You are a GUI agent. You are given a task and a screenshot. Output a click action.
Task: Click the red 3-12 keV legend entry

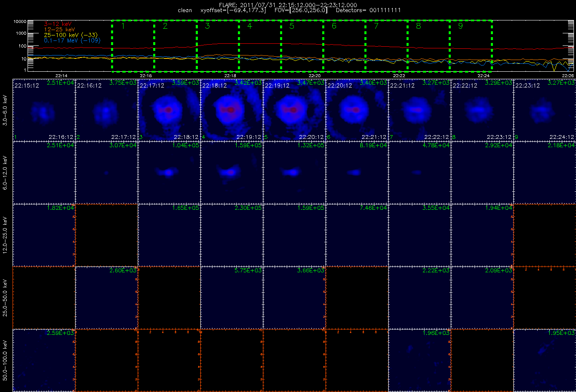58,24
